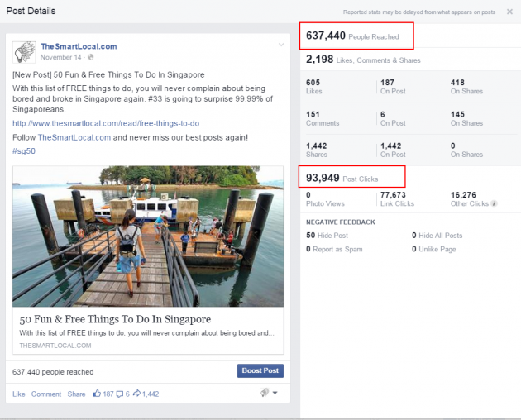This screenshot has width=521, height=420.
Task: Click info icon next to Other Clicks
Action: click(494, 203)
